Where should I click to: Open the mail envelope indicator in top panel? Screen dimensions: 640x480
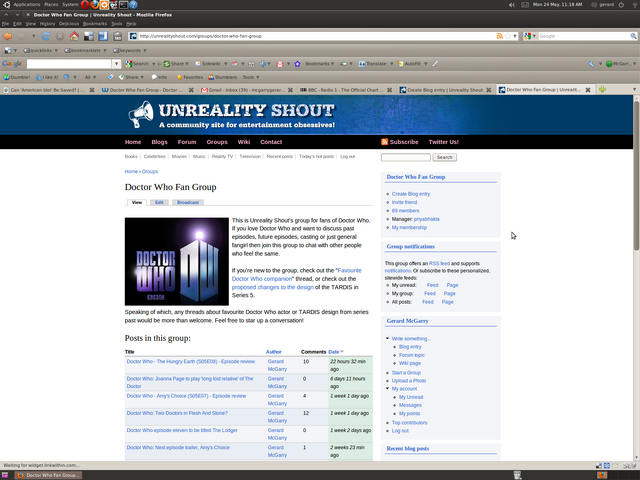click(x=525, y=5)
